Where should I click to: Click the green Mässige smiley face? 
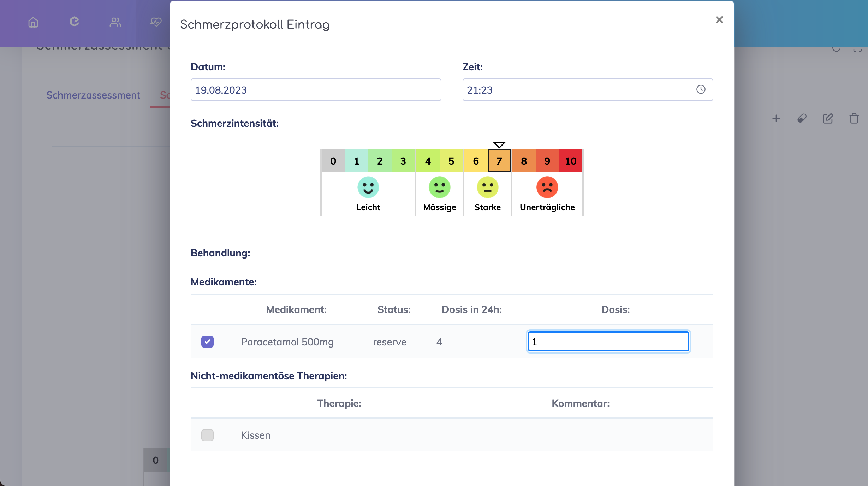coord(439,187)
